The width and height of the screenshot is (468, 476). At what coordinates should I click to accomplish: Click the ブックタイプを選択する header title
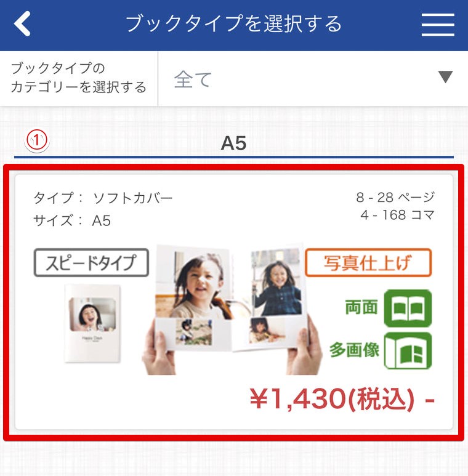coord(233,23)
